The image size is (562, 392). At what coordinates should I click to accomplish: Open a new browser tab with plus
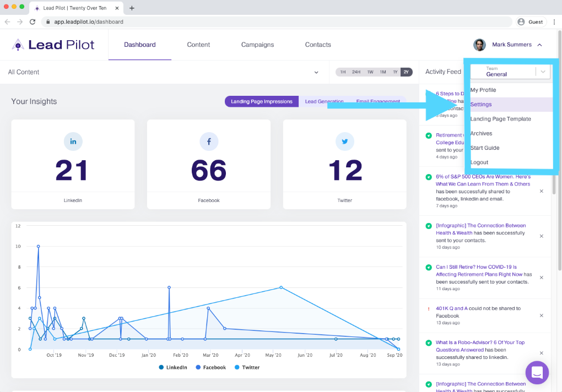pos(132,8)
